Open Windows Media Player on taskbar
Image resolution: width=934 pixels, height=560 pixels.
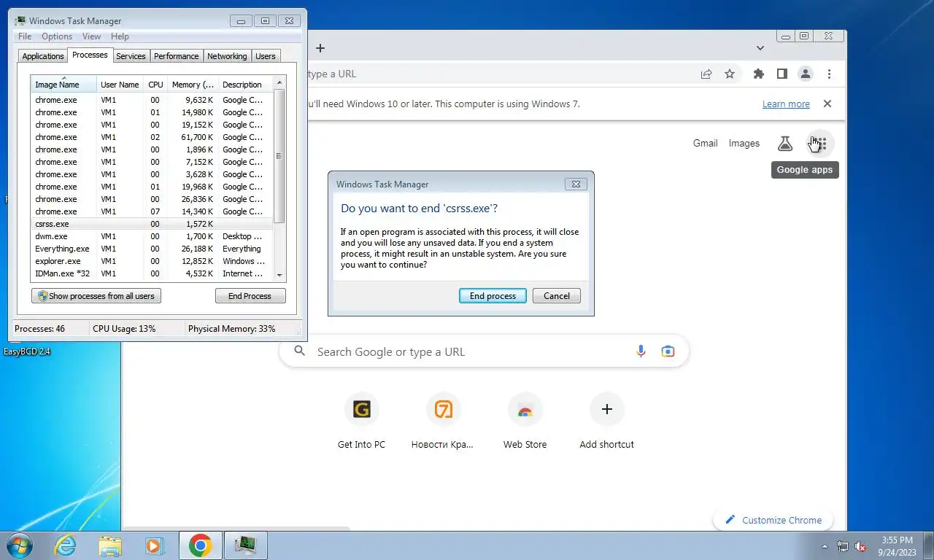point(154,545)
